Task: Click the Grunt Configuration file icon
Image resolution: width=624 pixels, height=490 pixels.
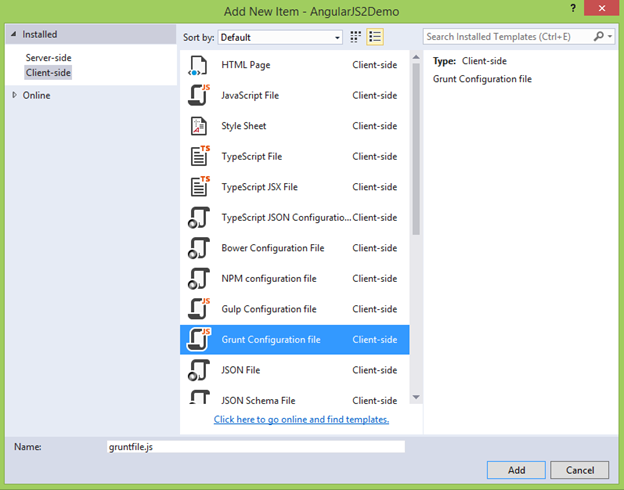Action: pyautogui.click(x=199, y=340)
